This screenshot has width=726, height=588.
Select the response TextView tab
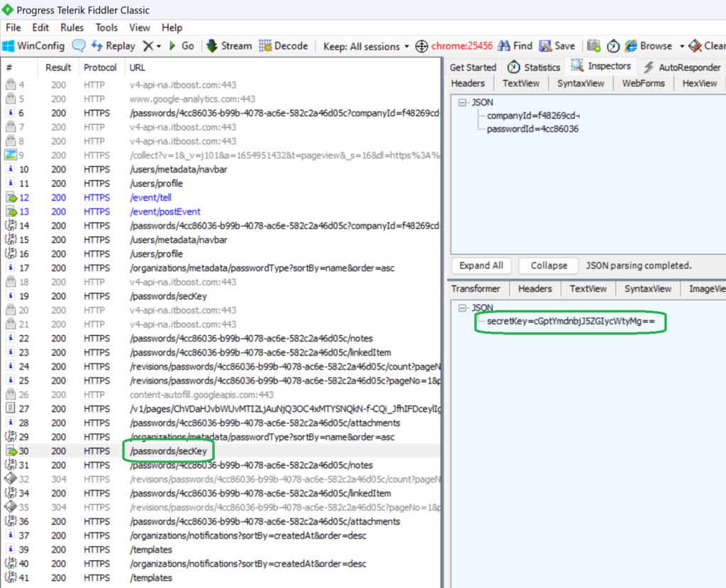[x=588, y=288]
